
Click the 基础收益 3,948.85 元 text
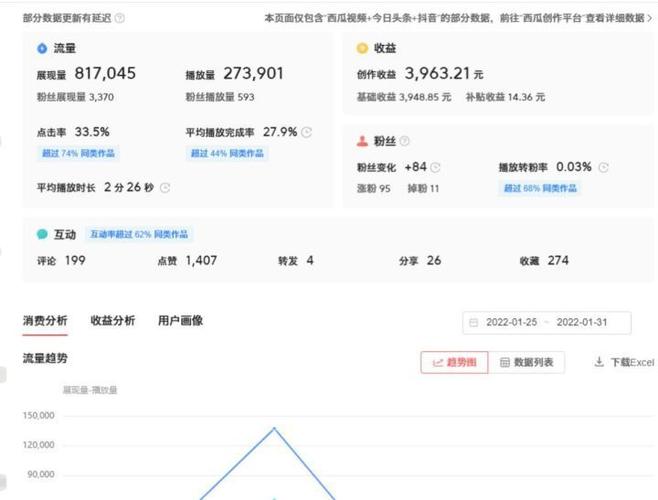pos(404,97)
